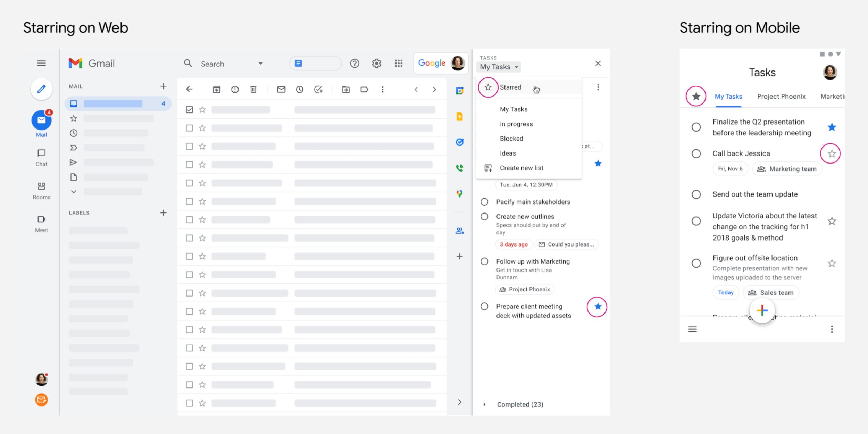Open the My Tasks list dropdown

pos(499,67)
